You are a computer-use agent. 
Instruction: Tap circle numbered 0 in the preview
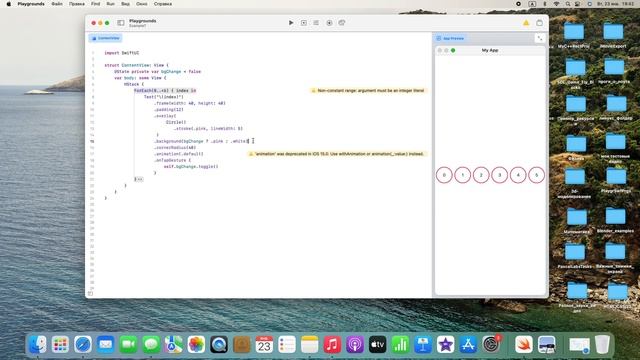coord(444,175)
